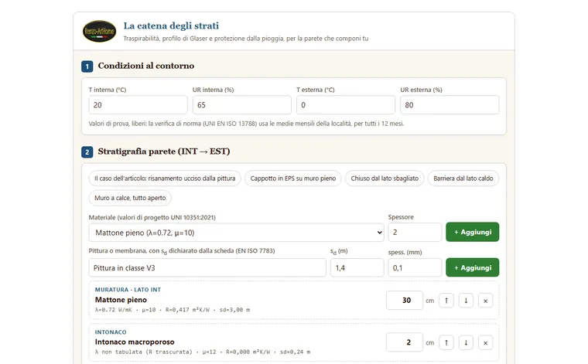Viewport: 588px width, 364px height.
Task: Add the Pittura in classe V3 layer
Action: (472, 267)
